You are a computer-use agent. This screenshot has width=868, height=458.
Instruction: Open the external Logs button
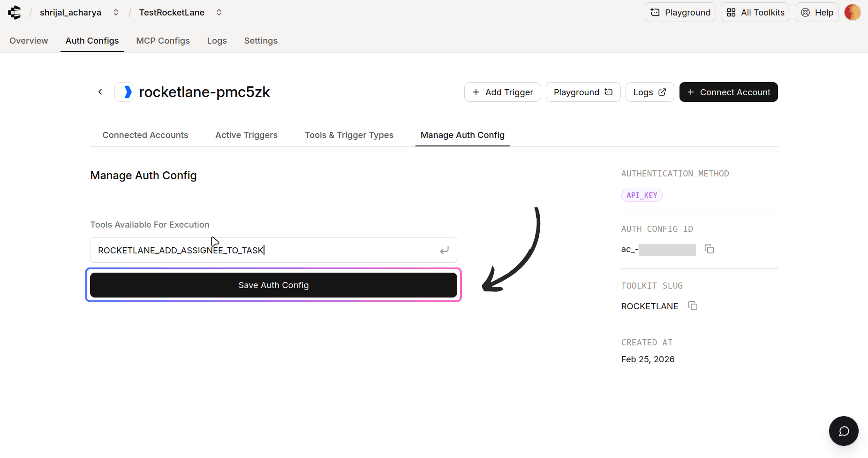[x=649, y=92]
